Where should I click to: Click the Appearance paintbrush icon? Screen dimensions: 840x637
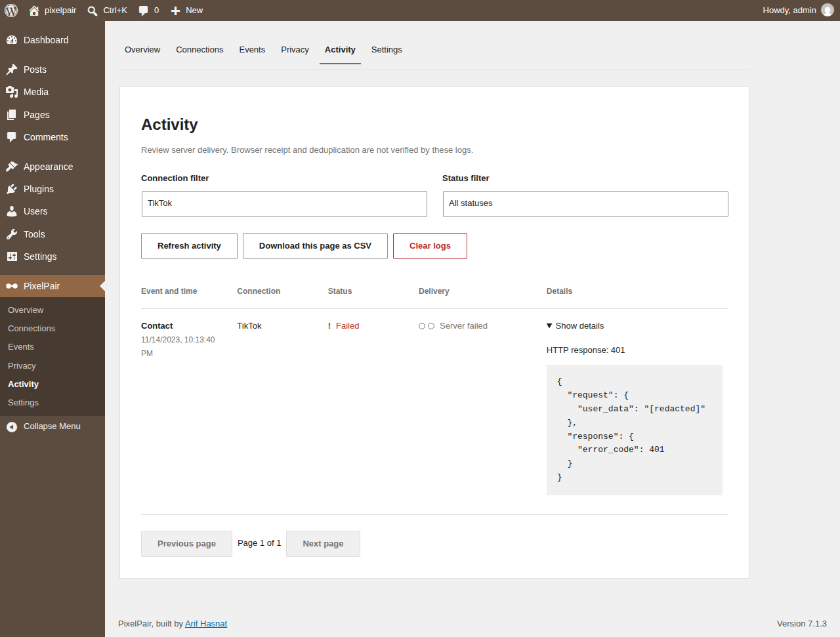[x=12, y=167]
